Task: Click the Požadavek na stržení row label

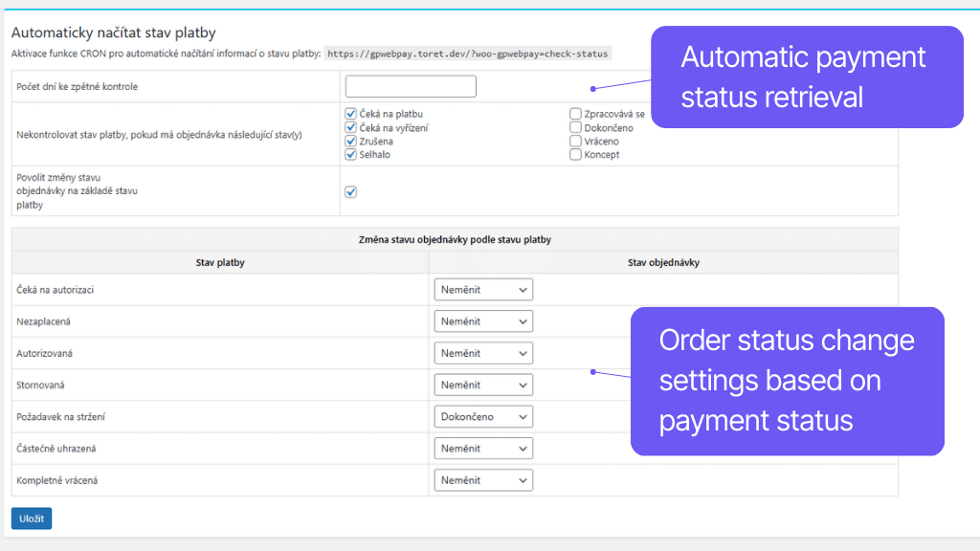Action: [60, 417]
